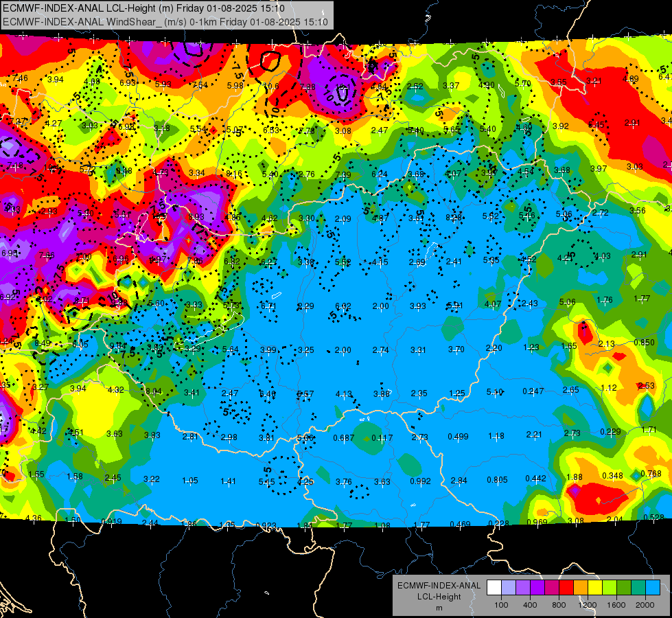Click the 800 tick label in the legend
The height and width of the screenshot is (618, 672).
(x=559, y=605)
